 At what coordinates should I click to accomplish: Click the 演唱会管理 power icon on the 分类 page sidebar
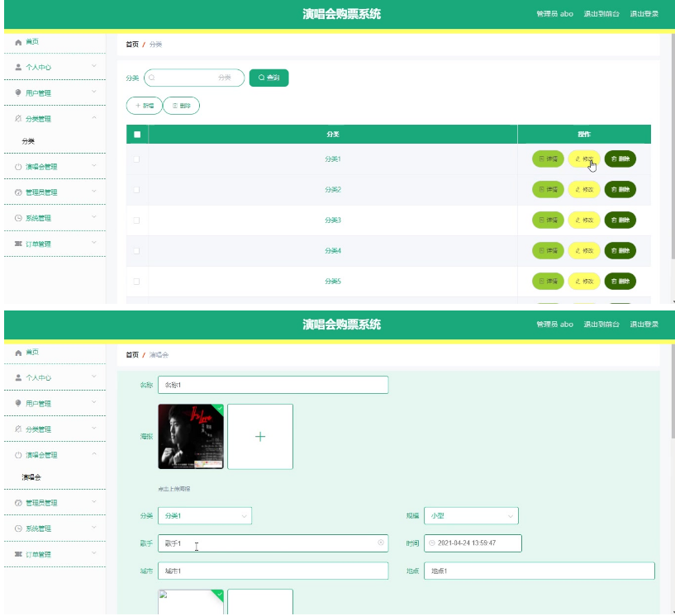click(18, 167)
